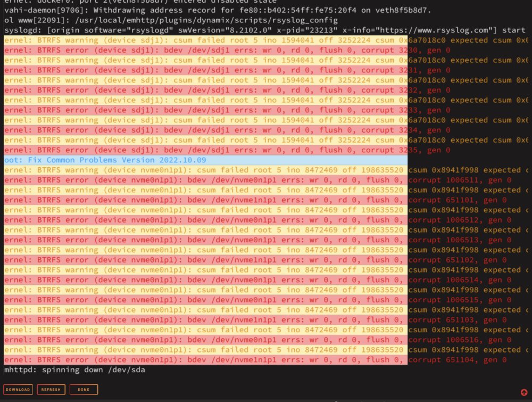
Task: Click the avahi-daemon withdrawing address record line
Action: coord(217,10)
